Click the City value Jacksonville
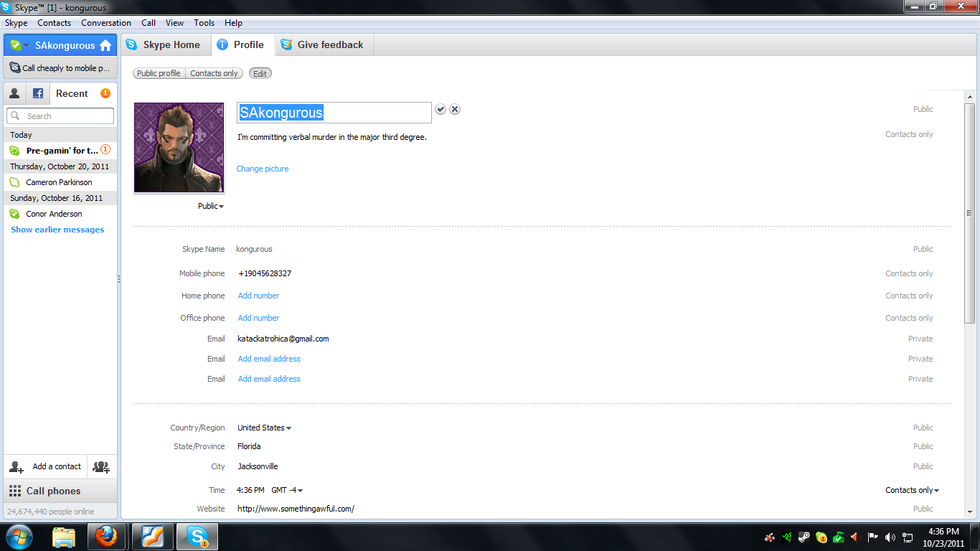 click(258, 466)
